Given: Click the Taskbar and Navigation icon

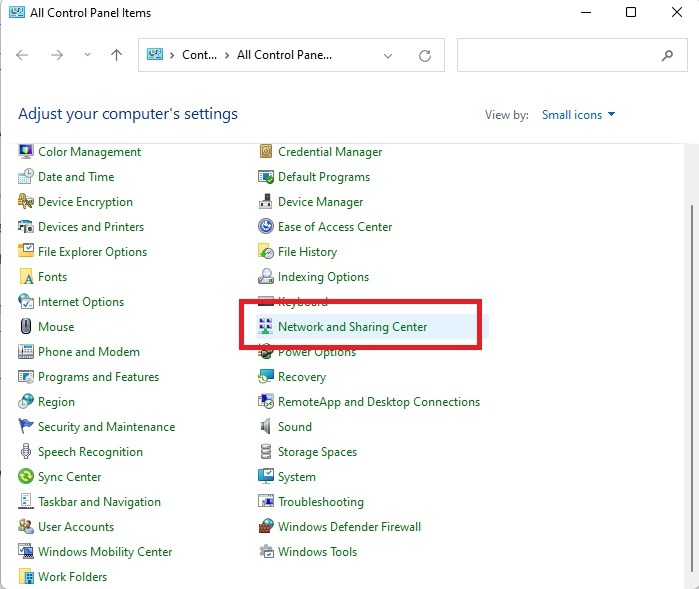Looking at the screenshot, I should 26,501.
